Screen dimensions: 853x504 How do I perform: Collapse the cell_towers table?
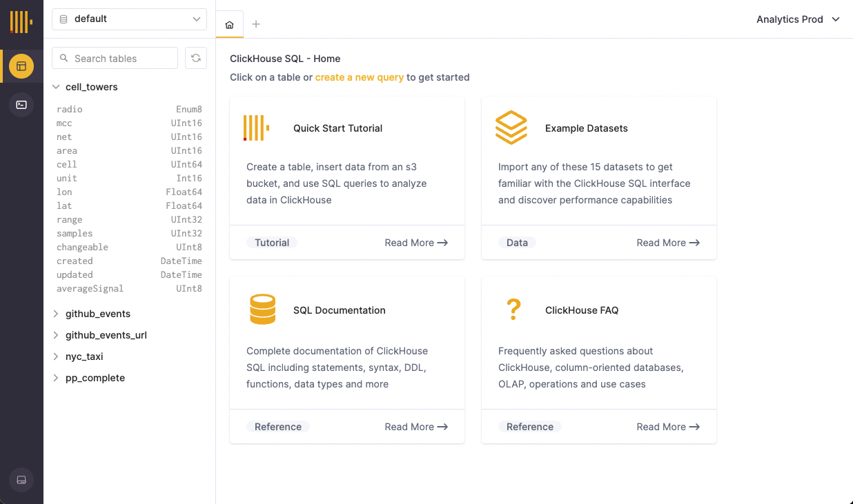tap(57, 87)
